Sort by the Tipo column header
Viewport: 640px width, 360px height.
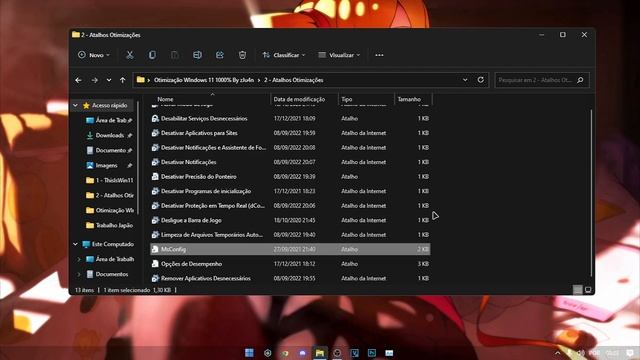347,99
